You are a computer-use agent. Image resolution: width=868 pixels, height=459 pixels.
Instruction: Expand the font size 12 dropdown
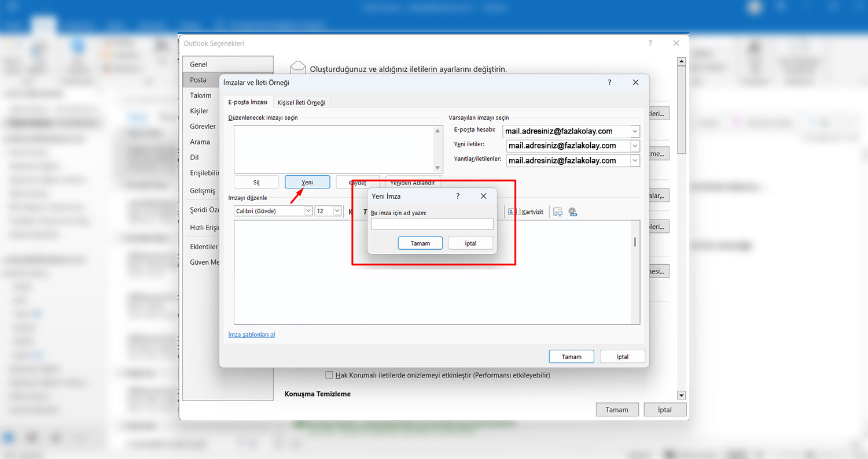click(x=337, y=211)
